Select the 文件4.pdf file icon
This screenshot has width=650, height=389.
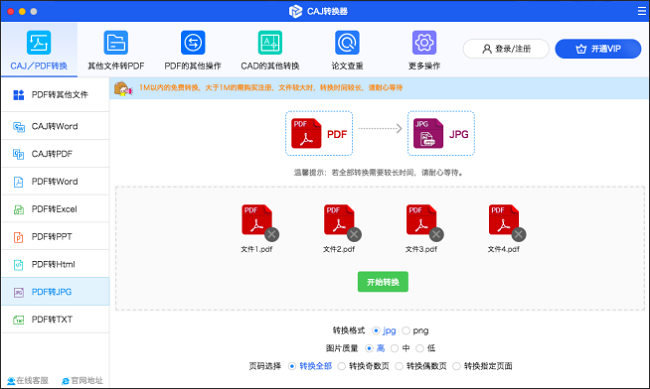pyautogui.click(x=504, y=220)
